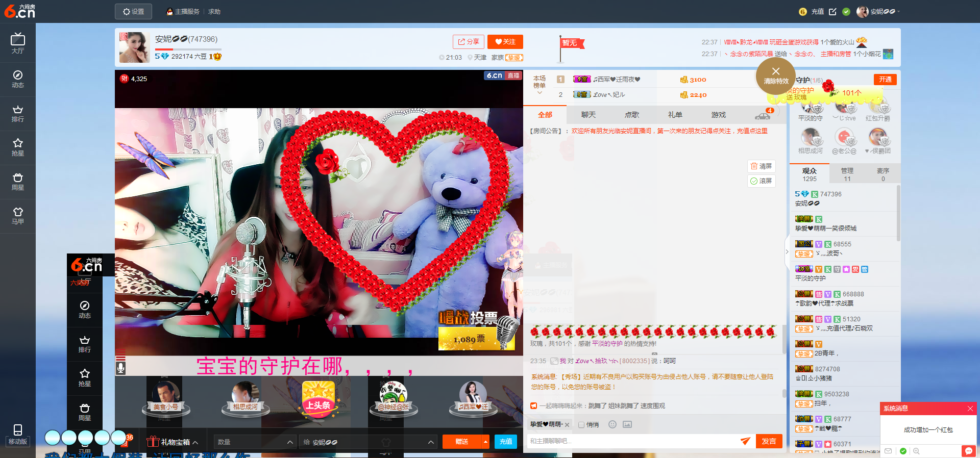Collapse the audience panel side arrow
The height and width of the screenshot is (458, 980).
tap(787, 252)
